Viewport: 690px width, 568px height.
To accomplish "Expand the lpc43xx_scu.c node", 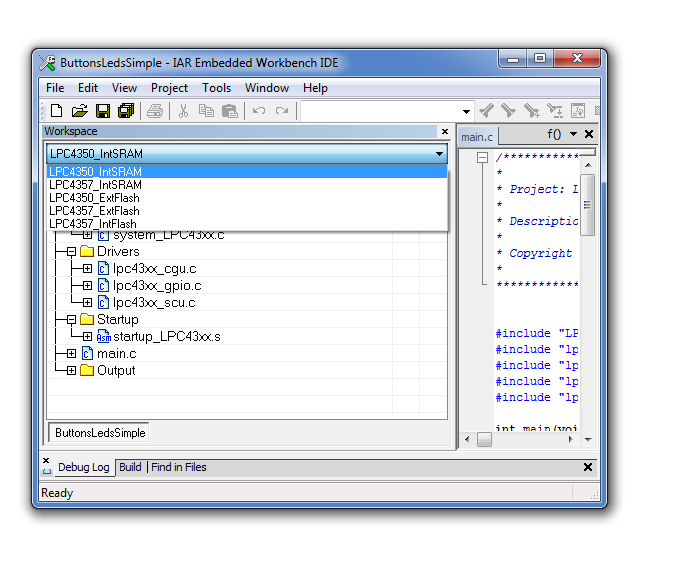I will click(87, 302).
